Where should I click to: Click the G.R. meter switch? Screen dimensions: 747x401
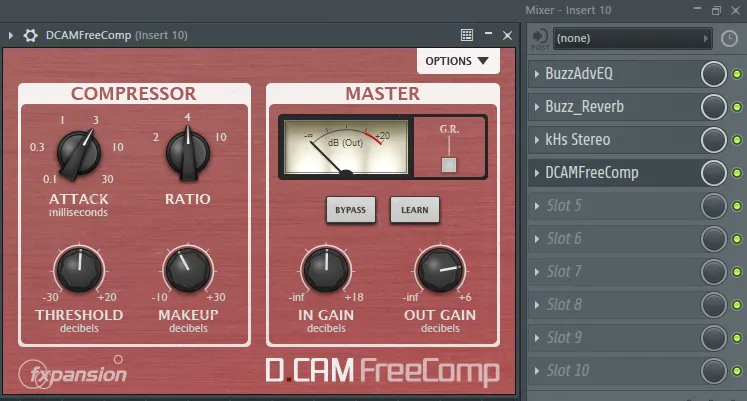[x=449, y=164]
